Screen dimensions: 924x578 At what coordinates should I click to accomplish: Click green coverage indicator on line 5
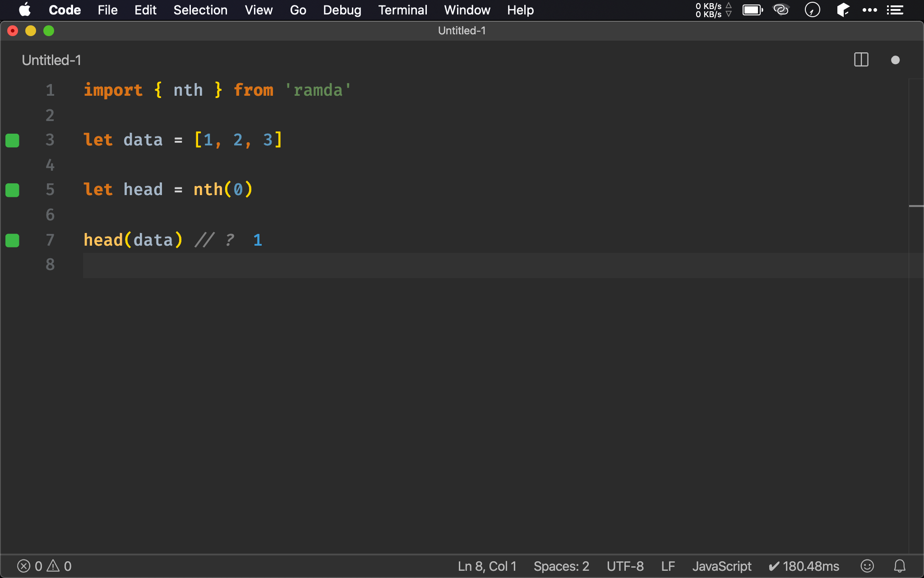(x=13, y=190)
